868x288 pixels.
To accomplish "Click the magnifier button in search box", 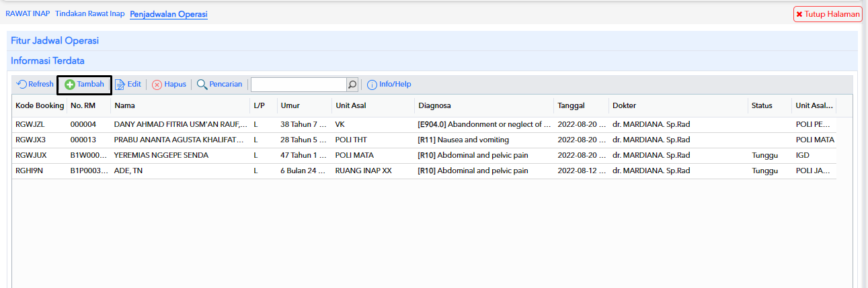I will (x=352, y=85).
